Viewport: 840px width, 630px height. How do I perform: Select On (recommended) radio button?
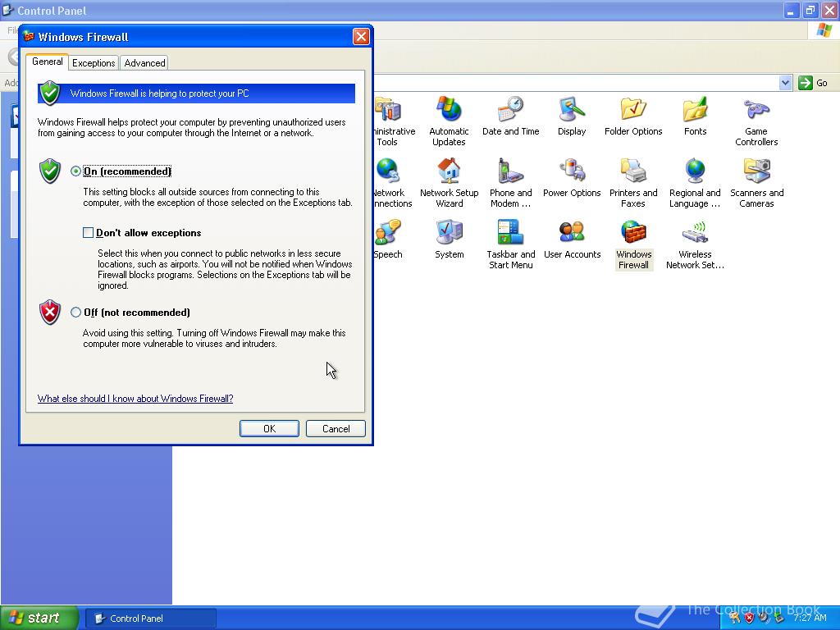tap(75, 171)
